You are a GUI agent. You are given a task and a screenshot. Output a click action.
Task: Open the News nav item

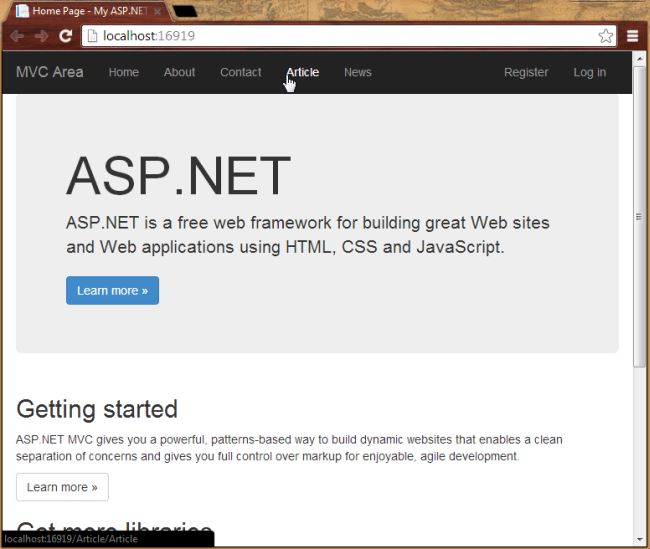point(358,72)
